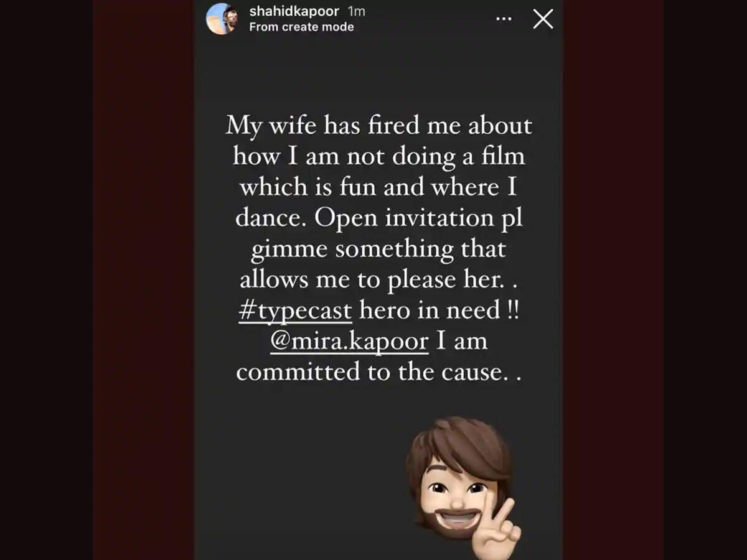Click the 1m timestamp

[x=356, y=11]
